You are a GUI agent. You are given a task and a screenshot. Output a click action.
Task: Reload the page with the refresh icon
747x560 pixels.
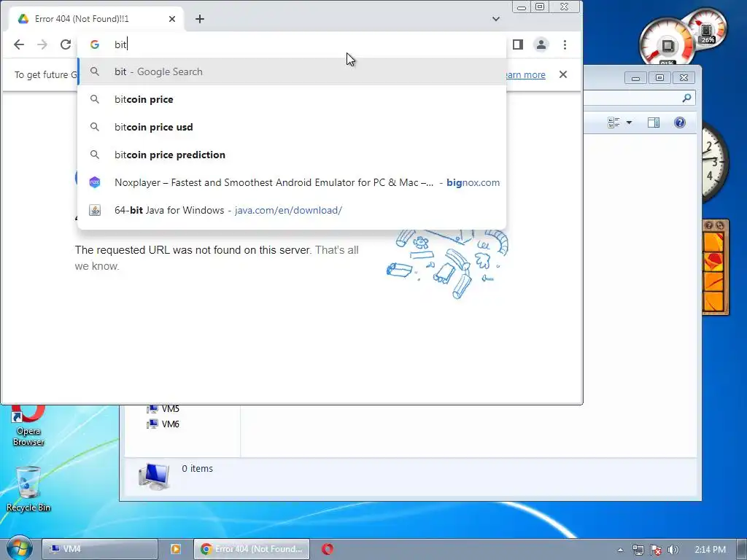tap(66, 44)
